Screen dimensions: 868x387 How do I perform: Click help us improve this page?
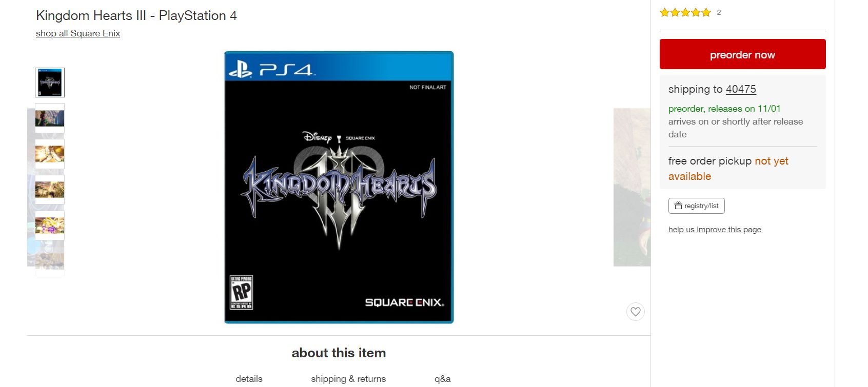coord(715,230)
